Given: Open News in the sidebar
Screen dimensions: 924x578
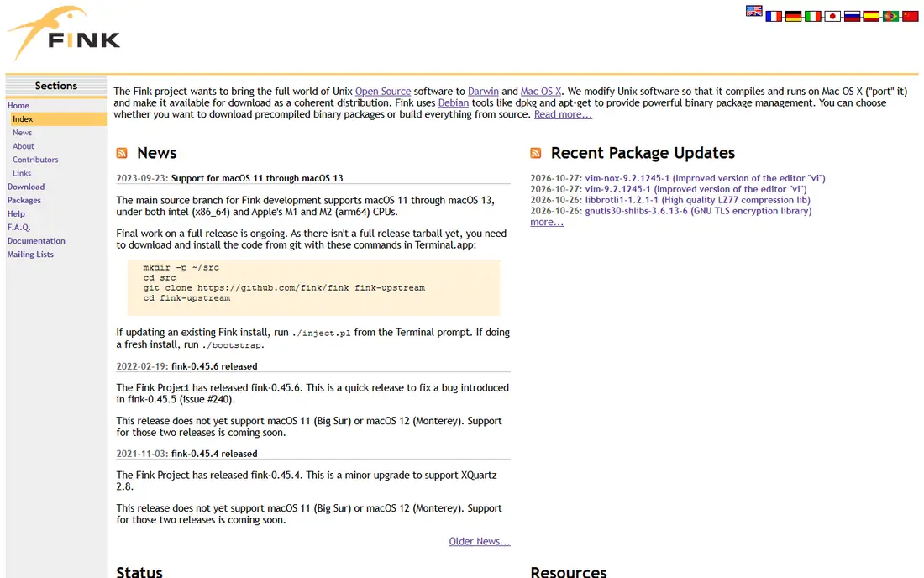Looking at the screenshot, I should pyautogui.click(x=23, y=133).
